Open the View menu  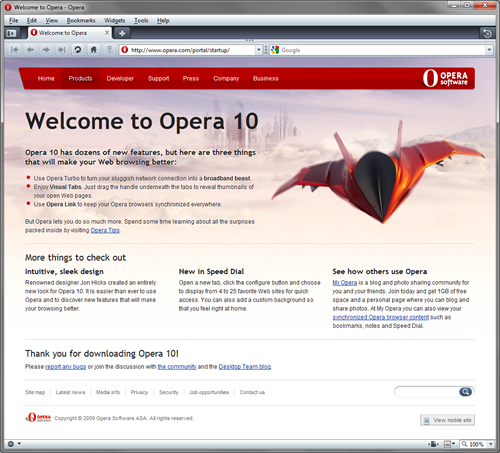[52, 21]
